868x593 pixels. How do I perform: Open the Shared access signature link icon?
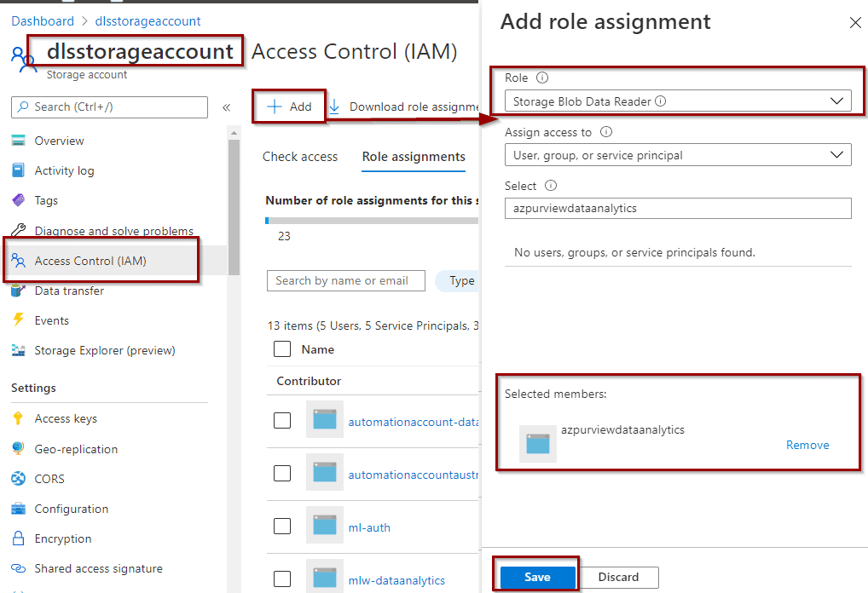(x=18, y=568)
